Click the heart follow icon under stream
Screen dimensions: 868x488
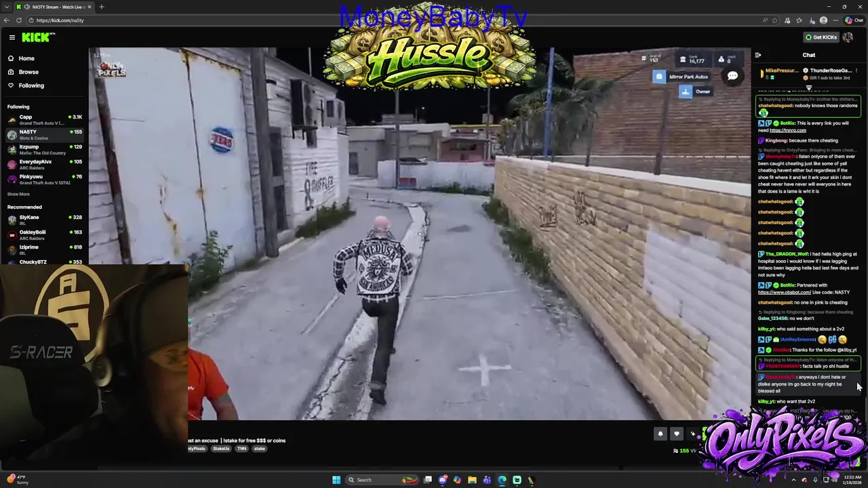(676, 434)
